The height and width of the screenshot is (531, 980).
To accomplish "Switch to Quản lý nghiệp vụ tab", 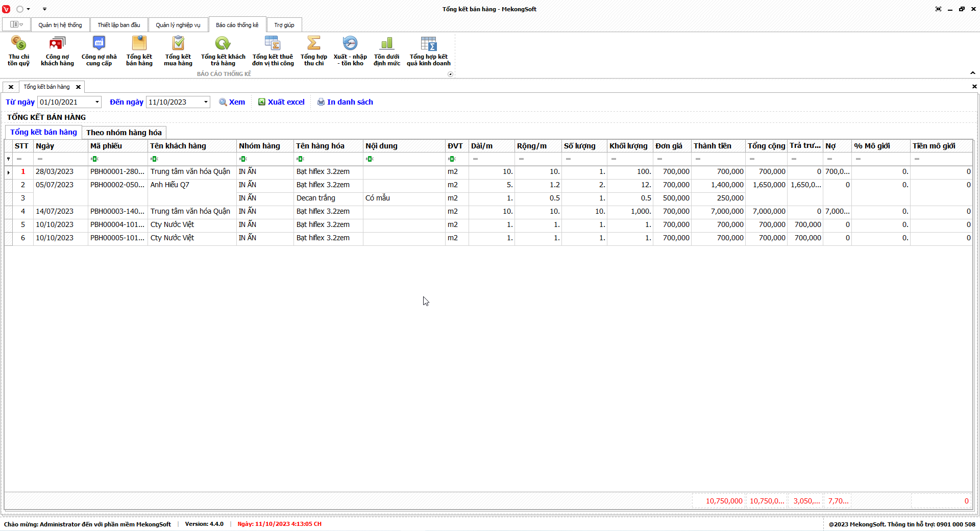I will (178, 25).
